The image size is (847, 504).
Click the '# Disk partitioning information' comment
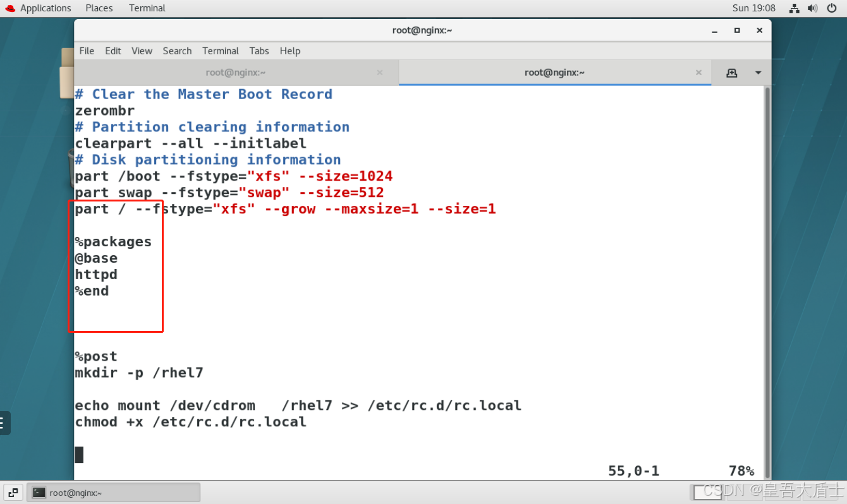coord(208,160)
